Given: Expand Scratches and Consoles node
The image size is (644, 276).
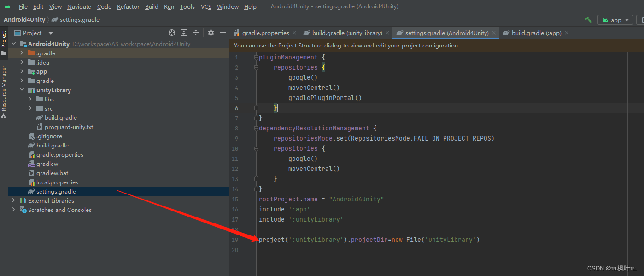Looking at the screenshot, I should pos(13,210).
